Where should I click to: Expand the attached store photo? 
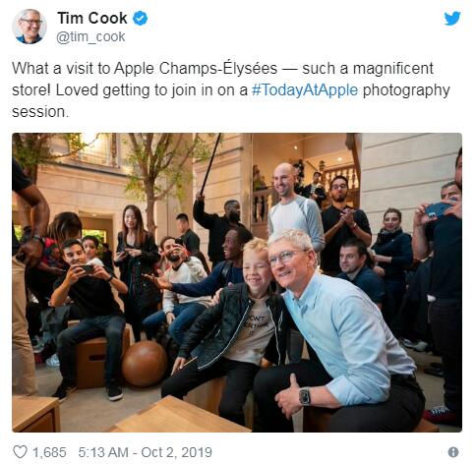pyautogui.click(x=237, y=282)
